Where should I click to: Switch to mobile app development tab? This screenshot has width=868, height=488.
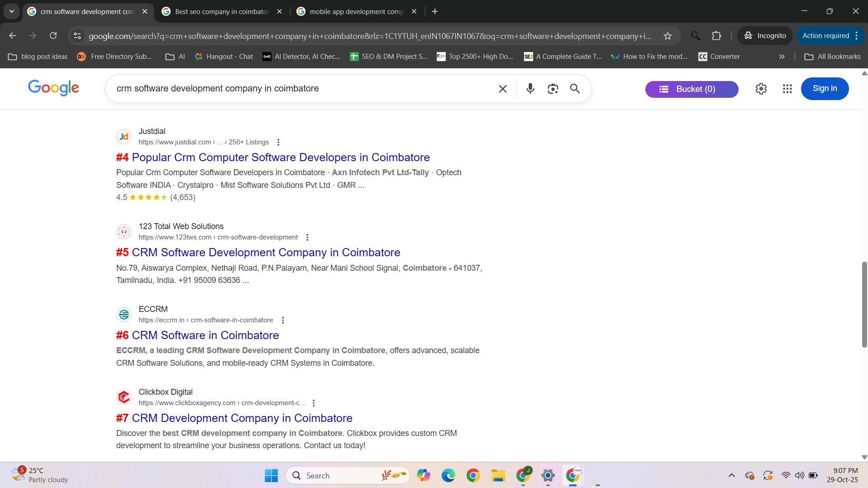(x=356, y=11)
